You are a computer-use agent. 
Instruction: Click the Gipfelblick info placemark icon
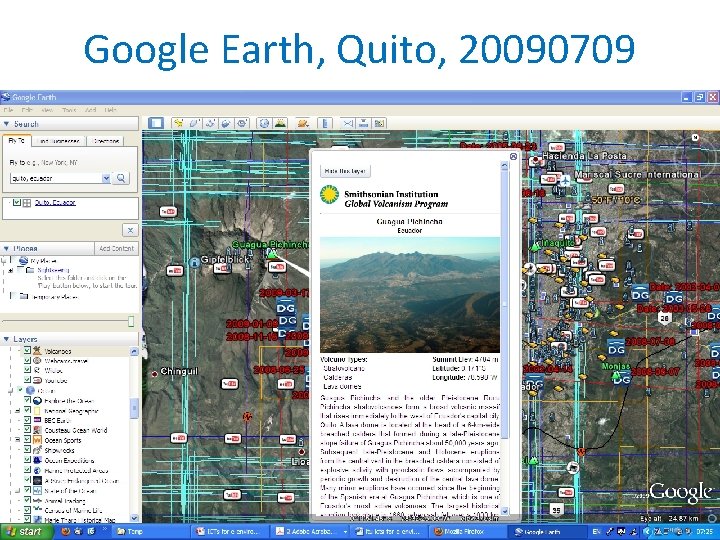[x=194, y=262]
